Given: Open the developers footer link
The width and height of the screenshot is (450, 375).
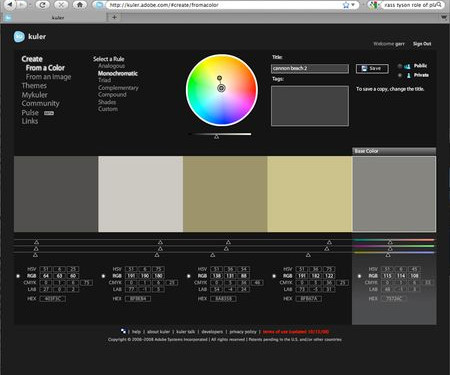Looking at the screenshot, I should (x=212, y=332).
